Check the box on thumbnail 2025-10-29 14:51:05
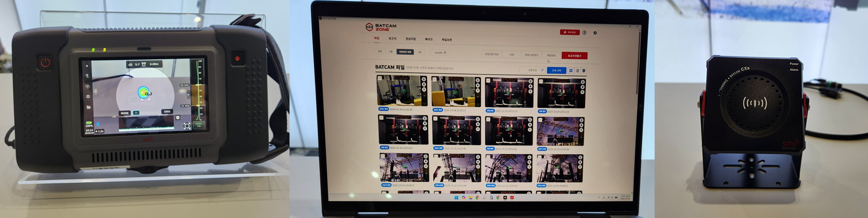 click(x=381, y=118)
